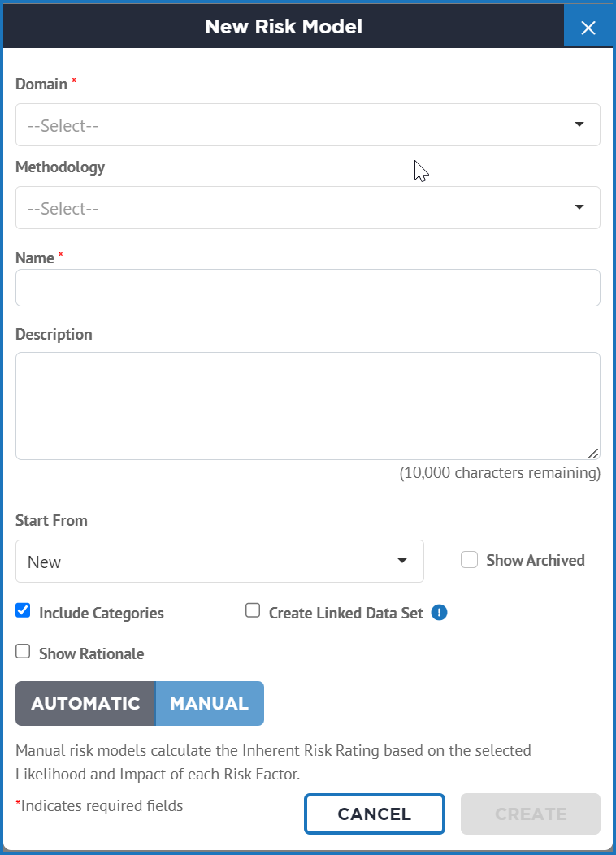Uncheck the Include Categories checkbox

coord(23,610)
